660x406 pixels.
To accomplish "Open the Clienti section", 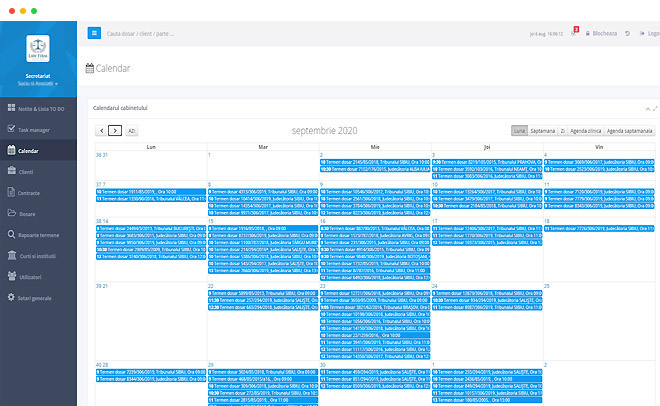I will pos(26,171).
